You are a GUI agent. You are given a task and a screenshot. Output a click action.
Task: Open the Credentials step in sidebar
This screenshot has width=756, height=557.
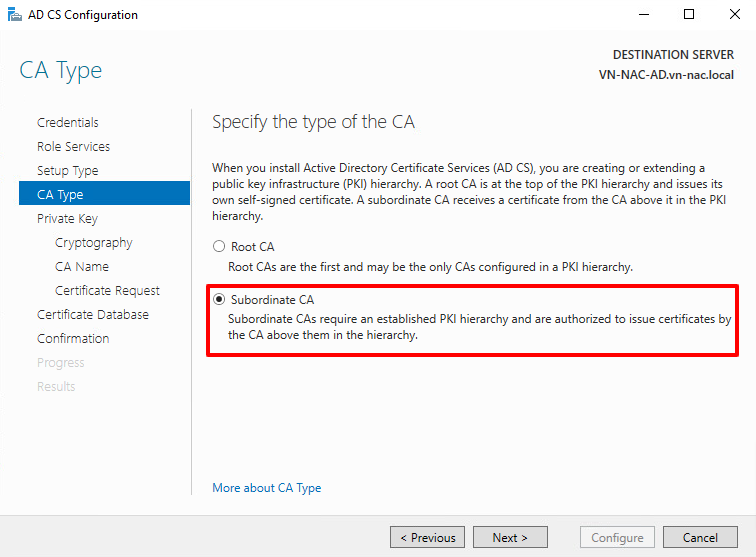tap(68, 123)
